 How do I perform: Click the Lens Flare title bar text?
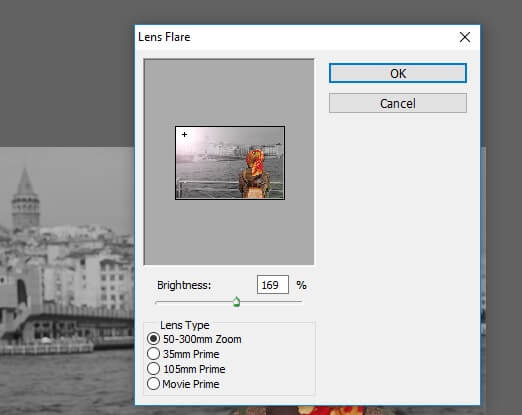click(164, 37)
